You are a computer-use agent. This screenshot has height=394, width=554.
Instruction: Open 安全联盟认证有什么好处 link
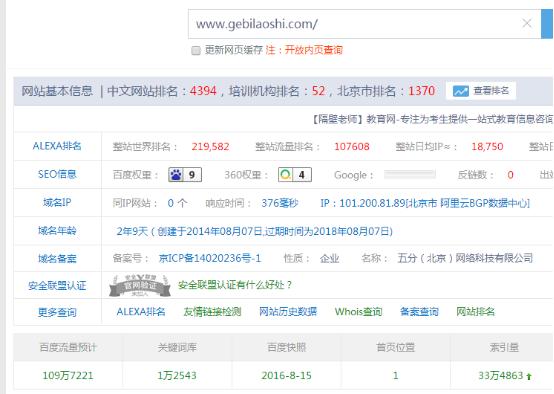tap(235, 285)
